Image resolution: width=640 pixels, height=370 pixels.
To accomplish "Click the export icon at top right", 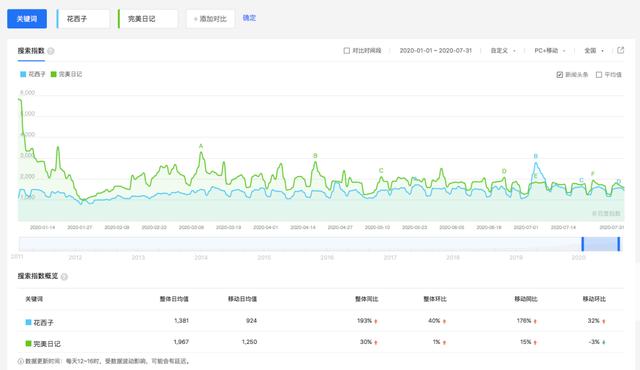I will point(620,50).
